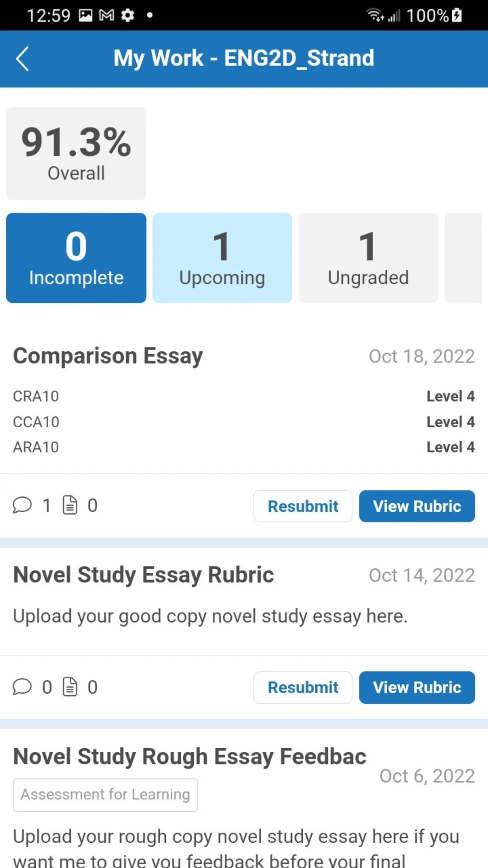Tap settings gear icon in status bar
Screen dimensions: 488x868
(x=128, y=15)
